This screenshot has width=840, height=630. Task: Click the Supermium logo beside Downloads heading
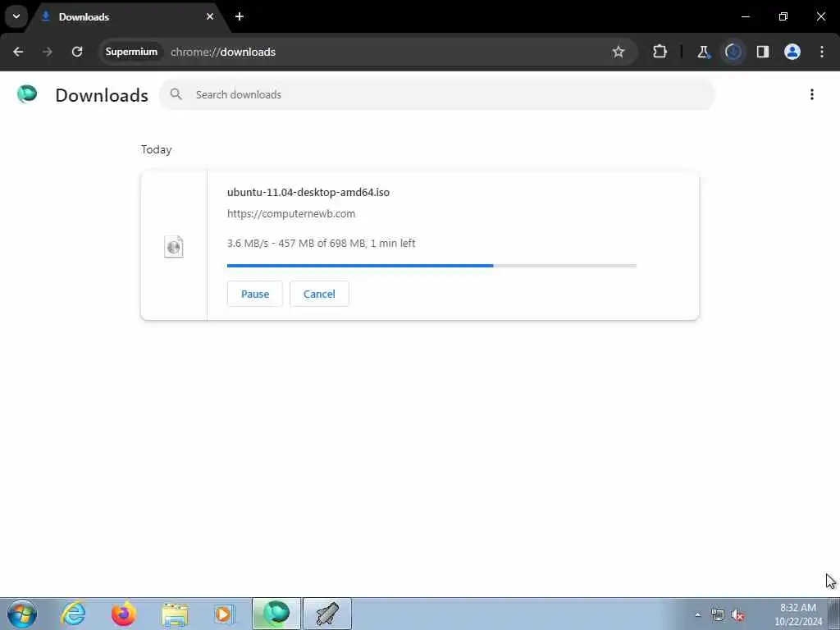coord(27,94)
